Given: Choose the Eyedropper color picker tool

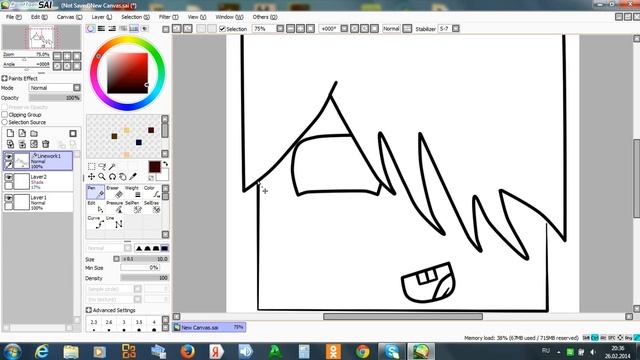Looking at the screenshot, I should [x=133, y=176].
